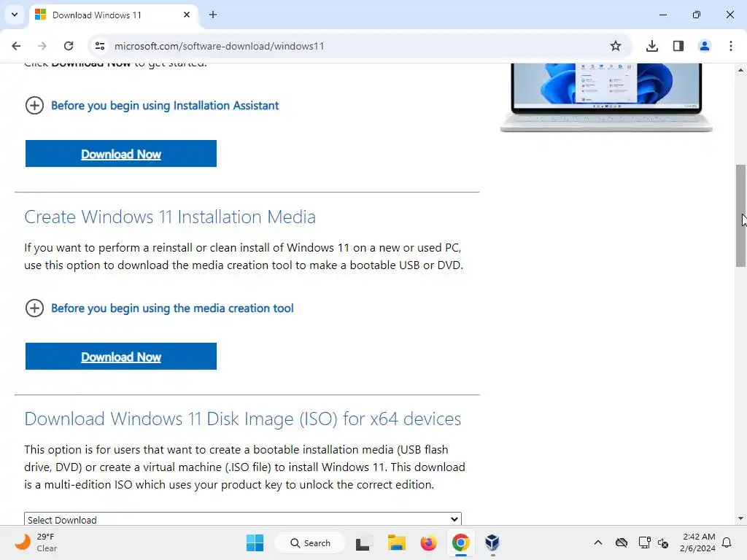Click Create Windows 11 Installation Media heading
747x560 pixels.
point(170,217)
